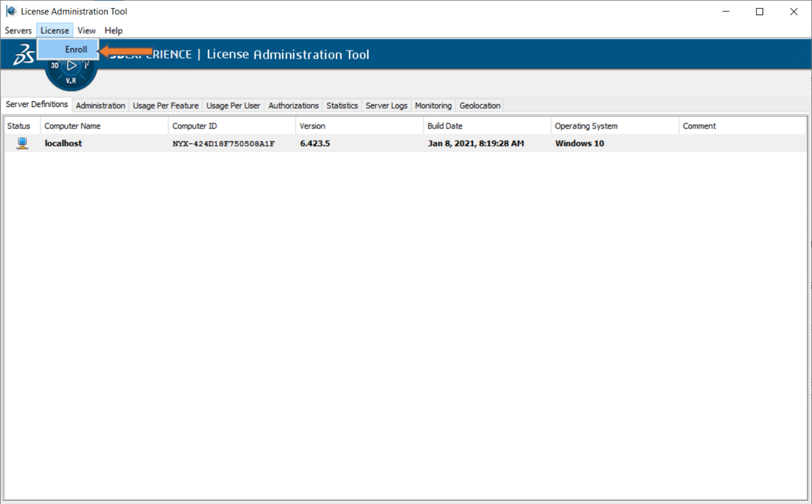The image size is (812, 504).
Task: Open the Usage Per User tab
Action: click(x=233, y=106)
